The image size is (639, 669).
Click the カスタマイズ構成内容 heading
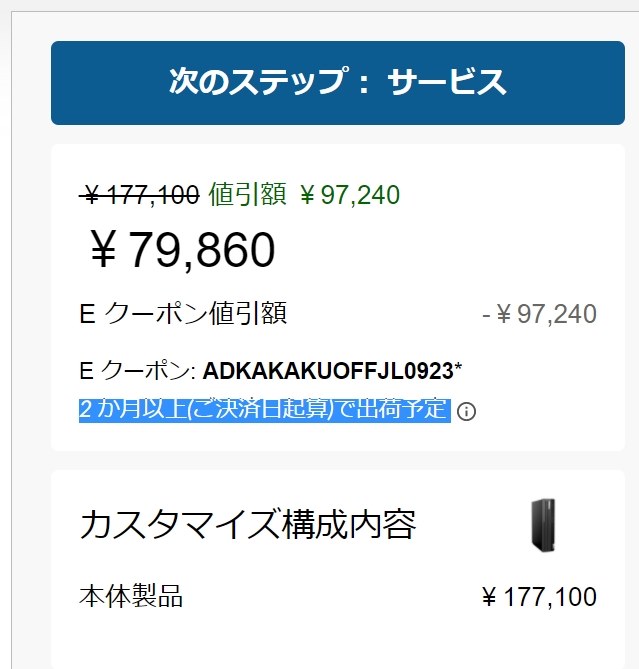[x=247, y=524]
